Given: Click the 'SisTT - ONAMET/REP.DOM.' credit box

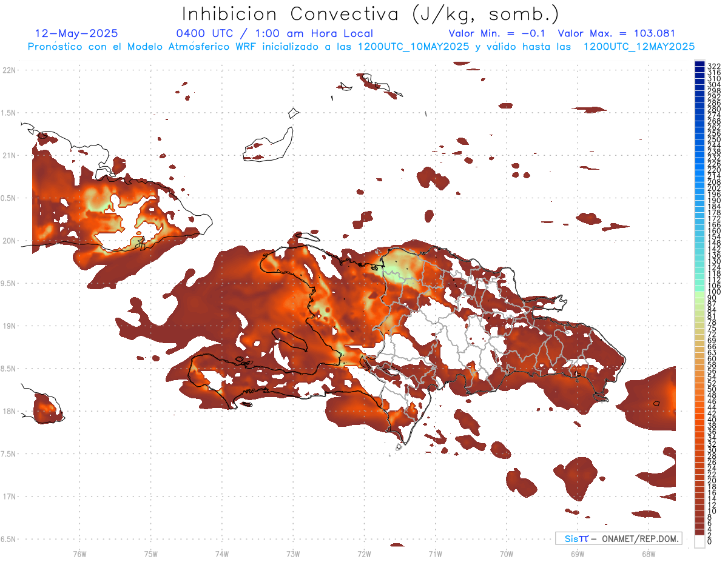Looking at the screenshot, I should [618, 538].
